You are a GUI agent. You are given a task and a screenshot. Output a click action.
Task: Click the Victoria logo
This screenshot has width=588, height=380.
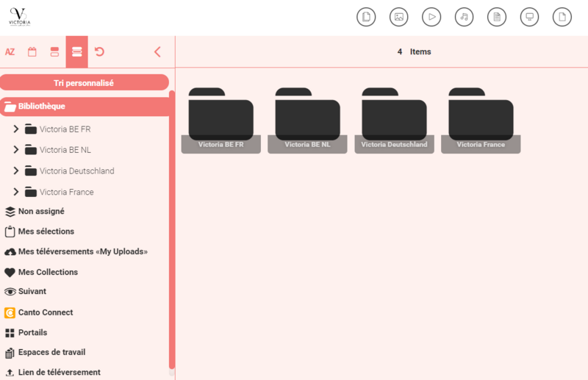(20, 17)
